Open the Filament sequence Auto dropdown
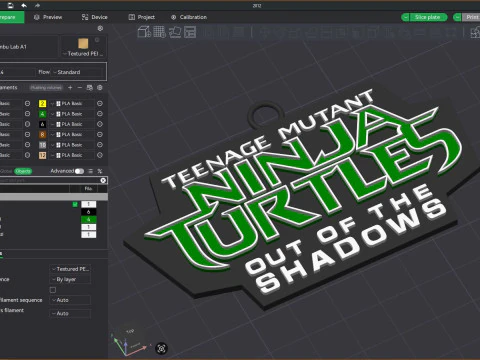The width and height of the screenshot is (480, 360). pyautogui.click(x=70, y=300)
